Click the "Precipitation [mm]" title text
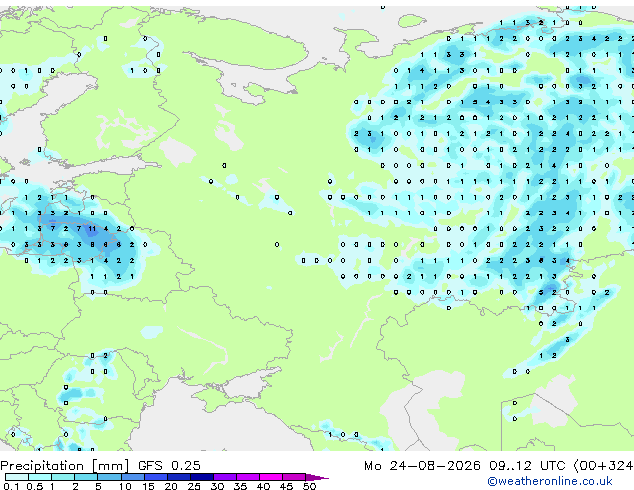The height and width of the screenshot is (490, 634). point(65,466)
